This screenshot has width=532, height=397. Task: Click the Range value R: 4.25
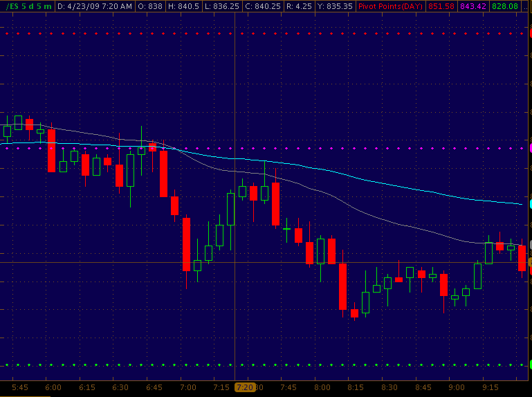(300, 6)
